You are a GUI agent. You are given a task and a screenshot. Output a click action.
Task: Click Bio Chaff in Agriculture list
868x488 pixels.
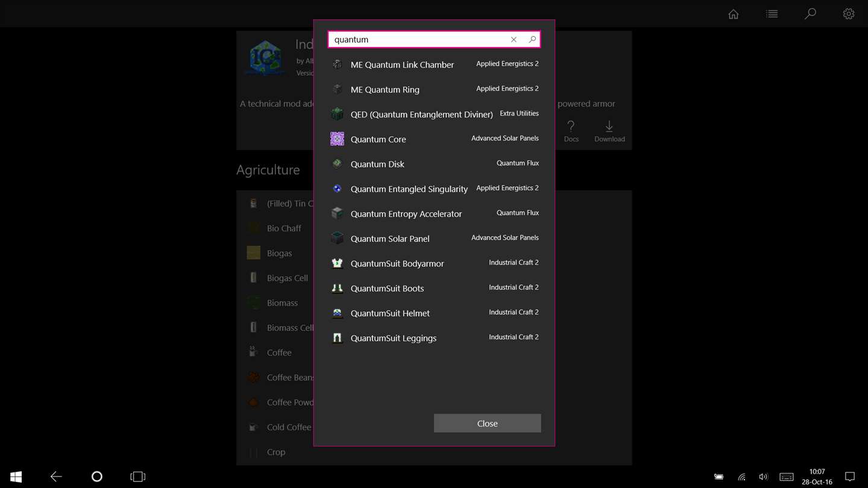tap(284, 228)
